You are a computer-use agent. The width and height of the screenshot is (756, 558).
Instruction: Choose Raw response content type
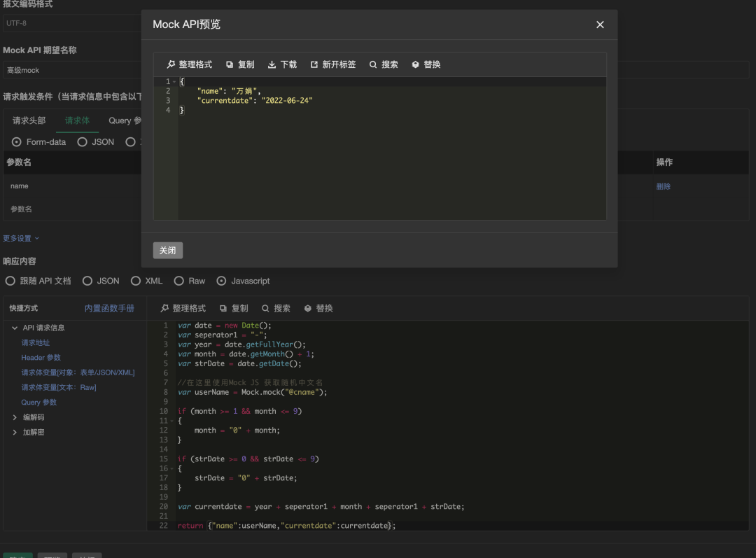(x=190, y=281)
